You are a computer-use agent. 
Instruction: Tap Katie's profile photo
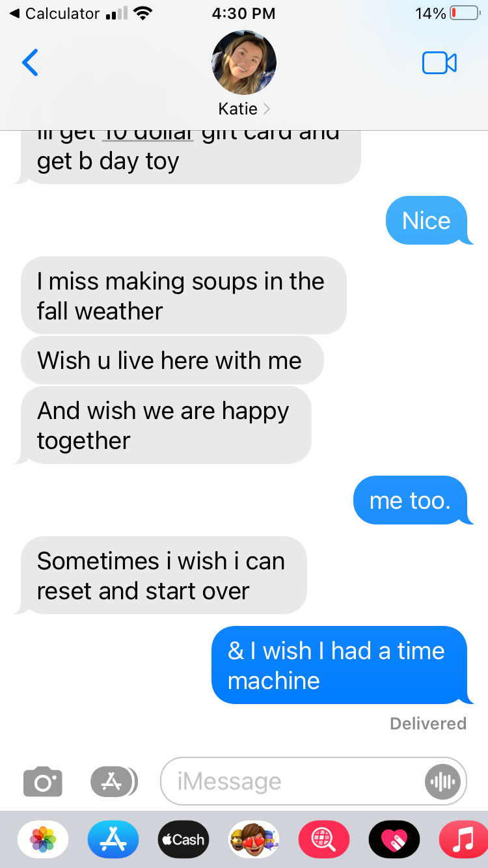pyautogui.click(x=244, y=63)
